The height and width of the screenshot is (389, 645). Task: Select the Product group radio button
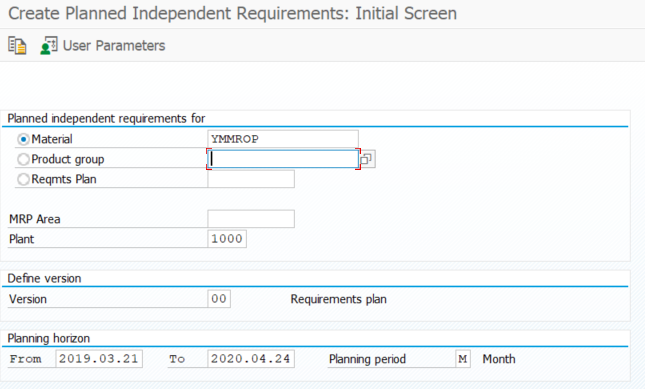[x=23, y=159]
